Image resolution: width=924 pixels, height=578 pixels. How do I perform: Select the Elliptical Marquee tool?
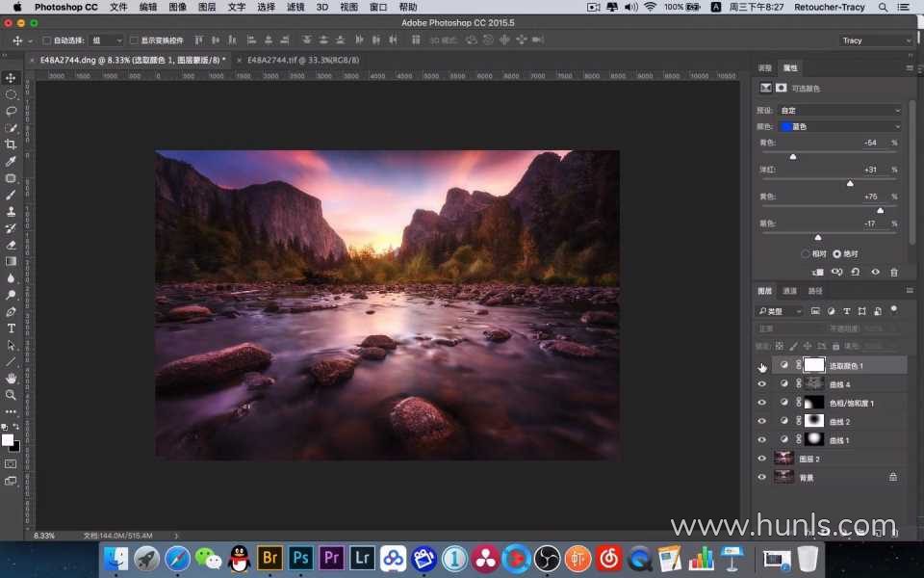(11, 94)
